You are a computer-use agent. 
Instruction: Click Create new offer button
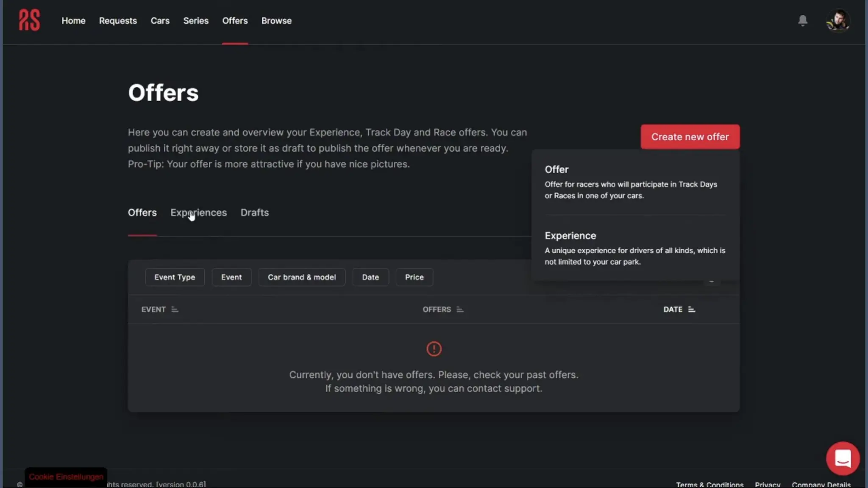[x=690, y=137]
